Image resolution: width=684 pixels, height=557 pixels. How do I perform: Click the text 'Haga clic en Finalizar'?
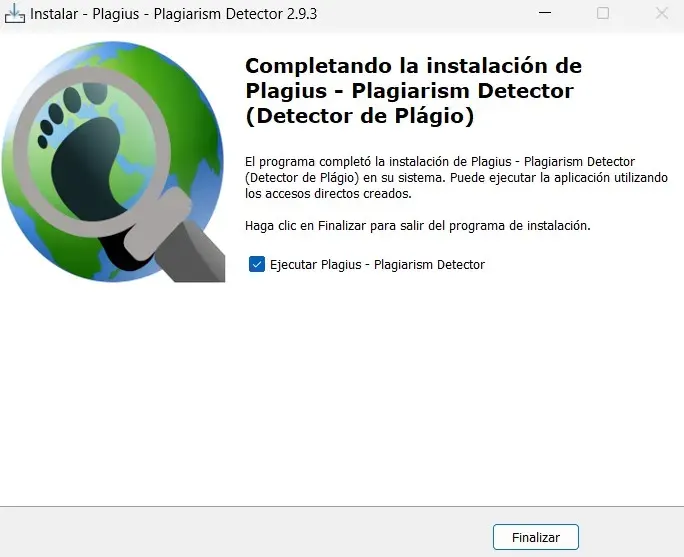pos(305,226)
